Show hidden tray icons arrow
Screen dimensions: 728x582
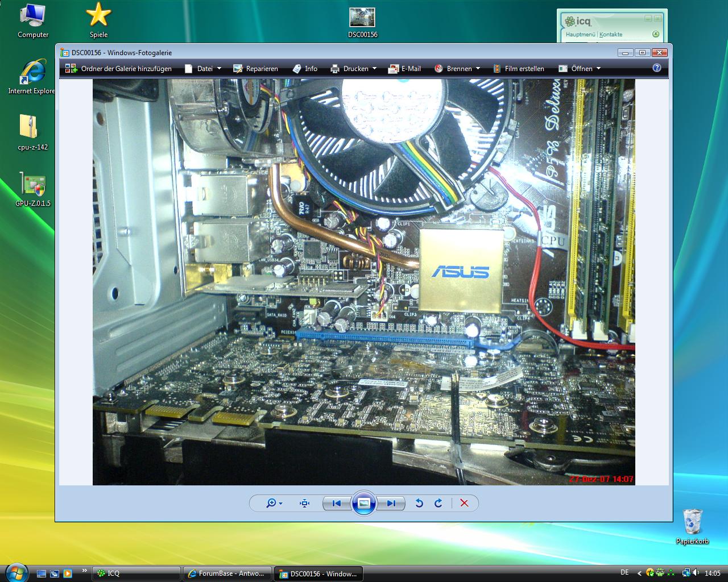click(639, 573)
